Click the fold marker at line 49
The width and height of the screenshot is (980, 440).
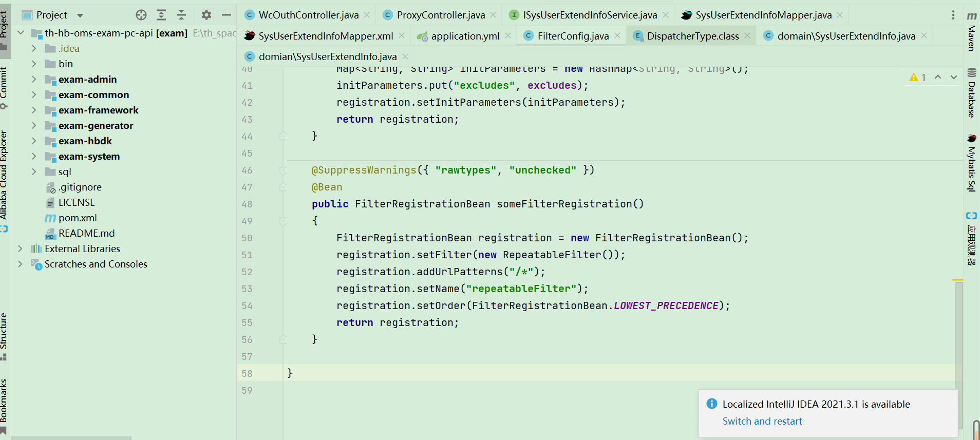click(283, 221)
